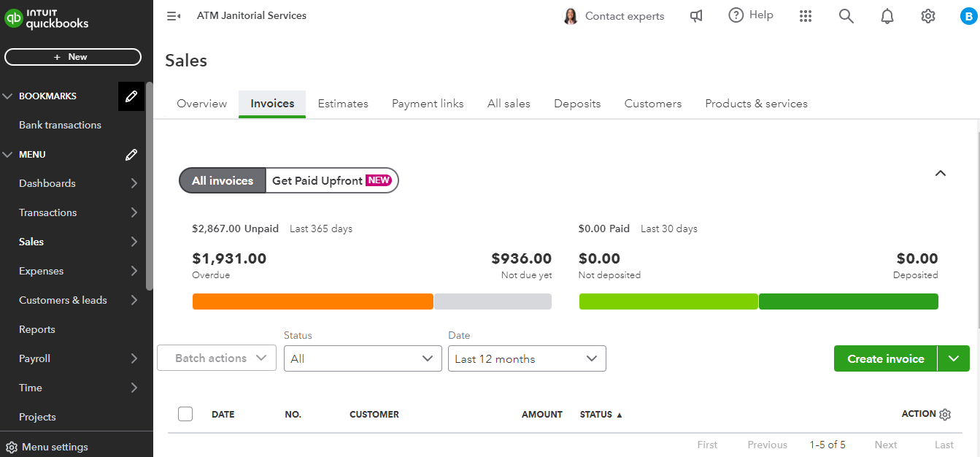Switch to Get Paid Upfront view
The width and height of the screenshot is (980, 457).
pyautogui.click(x=331, y=181)
